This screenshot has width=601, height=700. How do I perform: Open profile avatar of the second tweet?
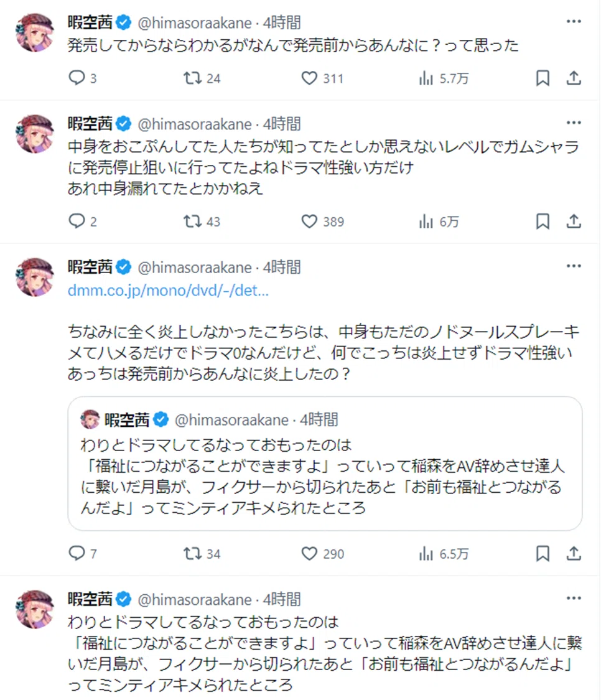(x=35, y=134)
